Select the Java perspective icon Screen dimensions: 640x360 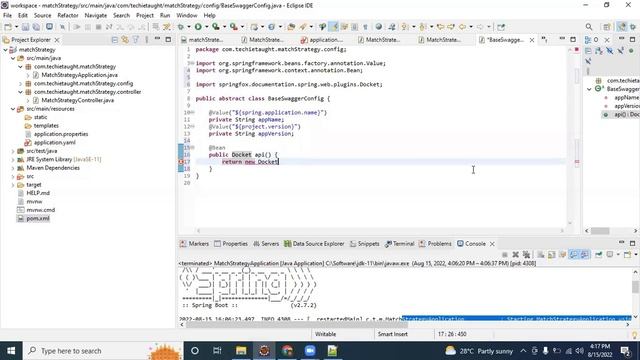click(x=621, y=27)
